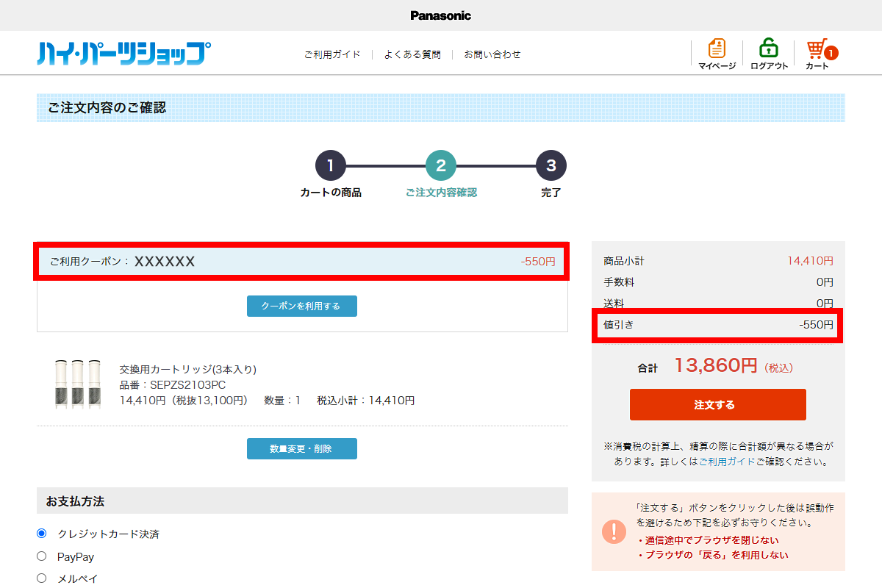882x588 pixels.
Task: Select credit card payment option
Action: tap(42, 534)
